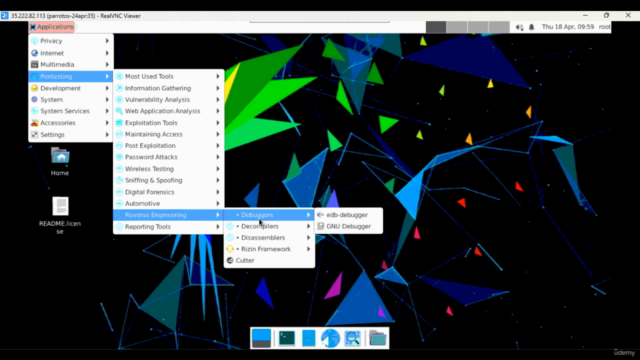Open Most Used Tools submenu
This screenshot has height=360, width=640.
[x=169, y=76]
